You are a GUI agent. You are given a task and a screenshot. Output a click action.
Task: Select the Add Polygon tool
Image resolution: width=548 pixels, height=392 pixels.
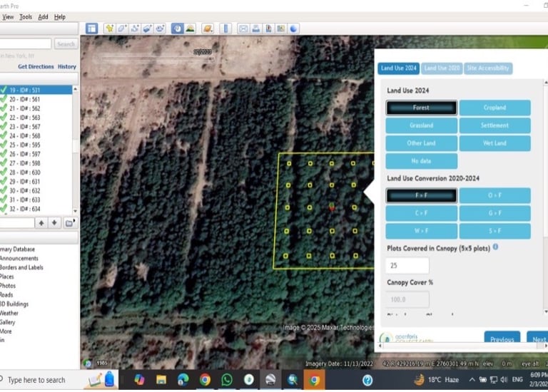click(x=122, y=29)
